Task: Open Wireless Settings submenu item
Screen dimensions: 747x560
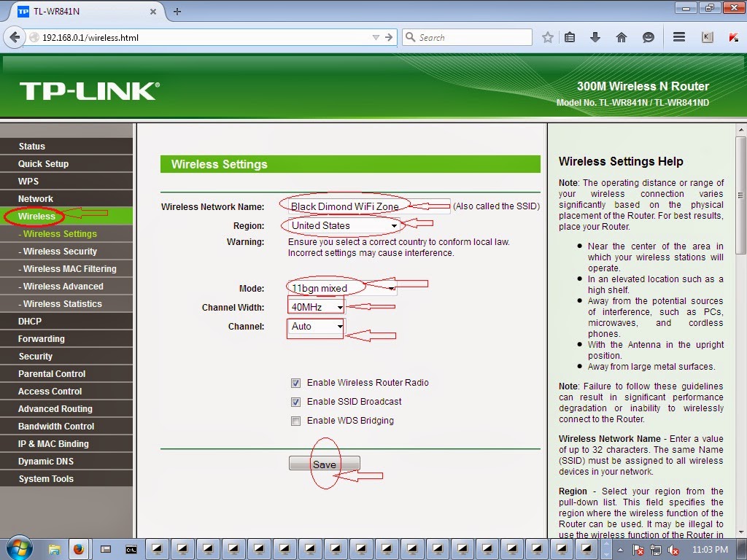Action: [66, 234]
